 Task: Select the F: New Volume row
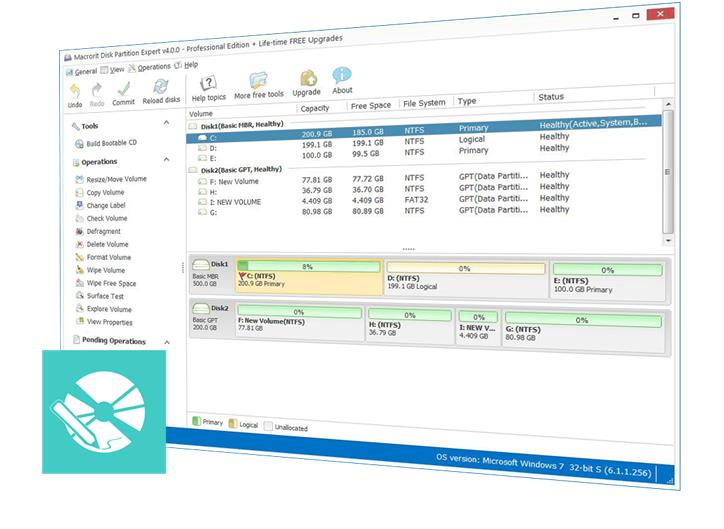424,179
